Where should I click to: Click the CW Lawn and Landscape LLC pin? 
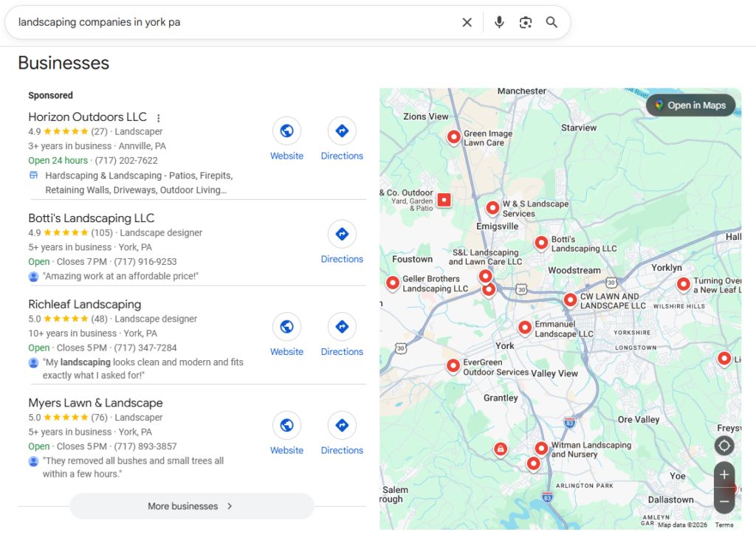570,300
